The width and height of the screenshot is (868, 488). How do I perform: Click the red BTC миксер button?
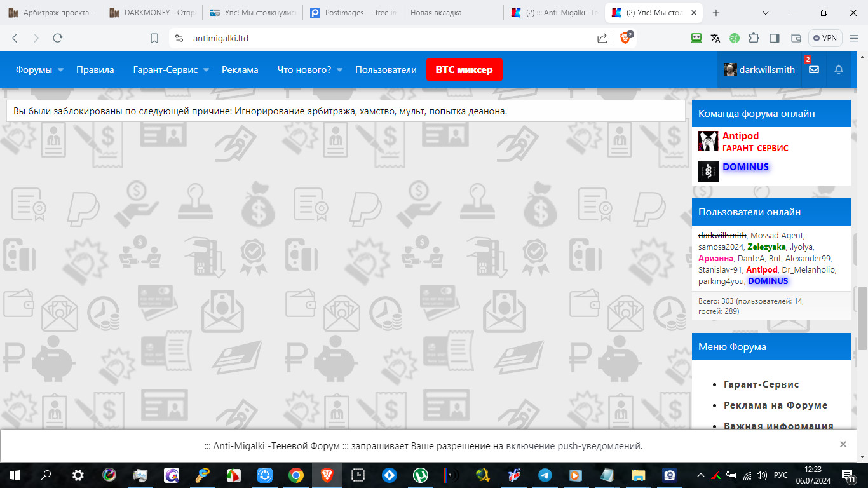(x=465, y=70)
